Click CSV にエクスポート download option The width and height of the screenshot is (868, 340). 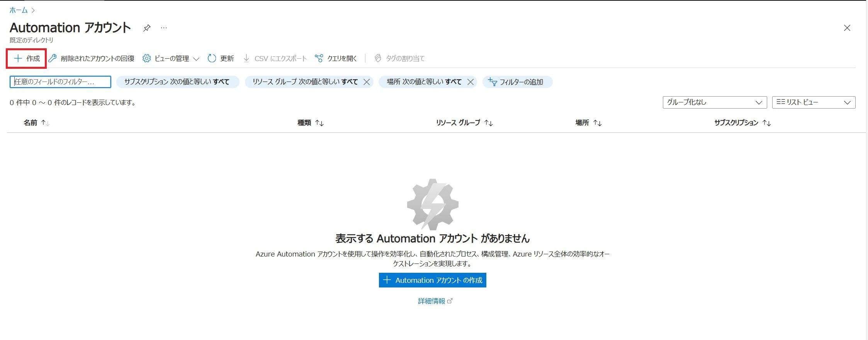pyautogui.click(x=275, y=58)
